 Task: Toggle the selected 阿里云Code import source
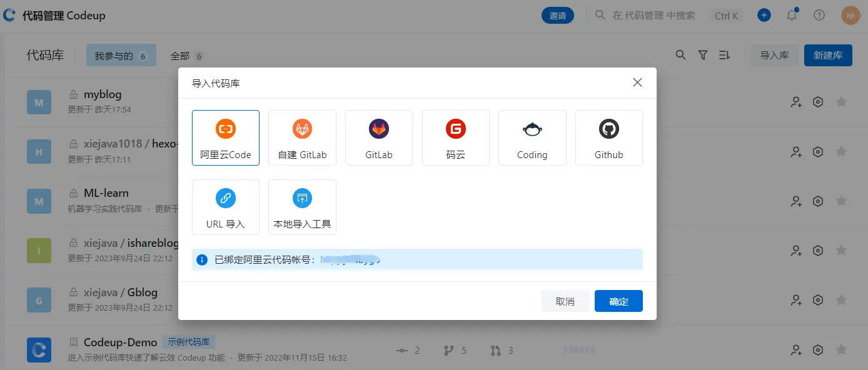225,137
